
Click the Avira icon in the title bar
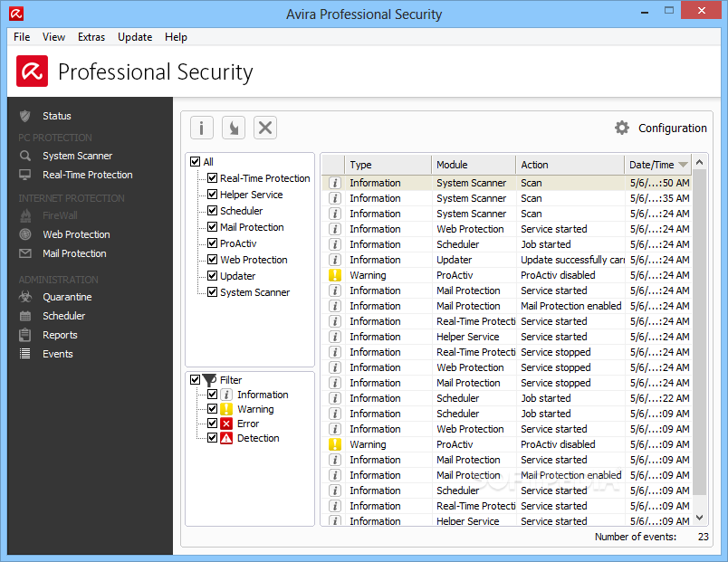pyautogui.click(x=16, y=14)
